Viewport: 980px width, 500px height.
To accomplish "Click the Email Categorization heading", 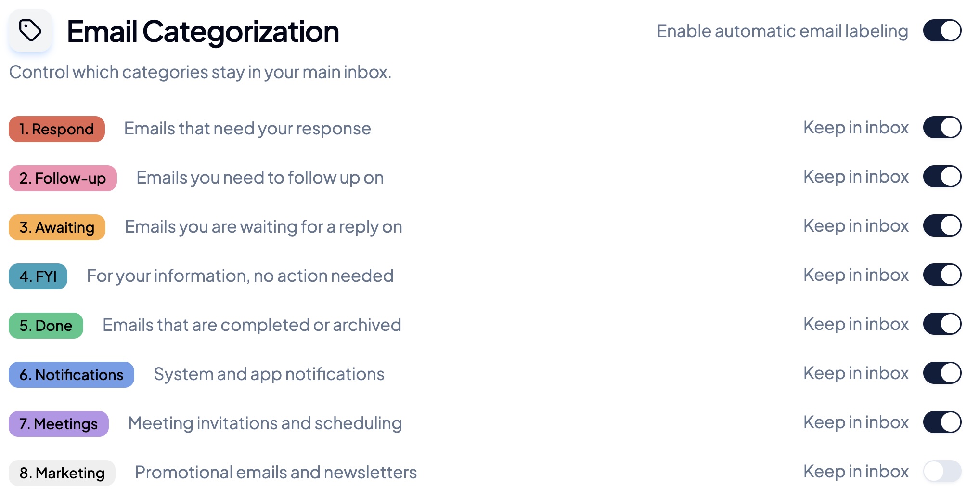I will 203,32.
